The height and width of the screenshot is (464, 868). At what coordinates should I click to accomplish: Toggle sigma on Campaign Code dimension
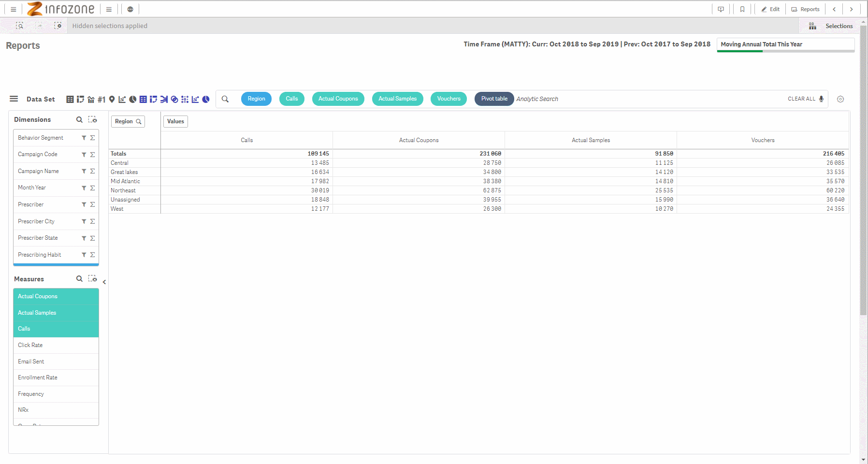(x=92, y=155)
